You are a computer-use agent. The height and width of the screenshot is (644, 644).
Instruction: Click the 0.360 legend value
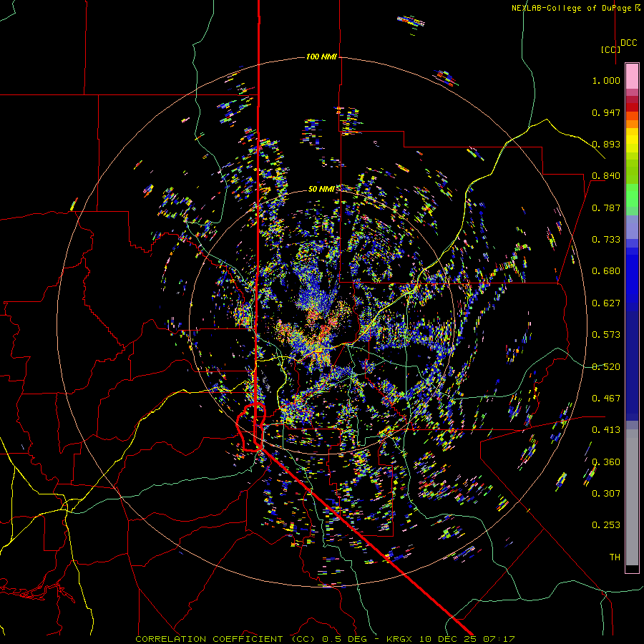(606, 462)
